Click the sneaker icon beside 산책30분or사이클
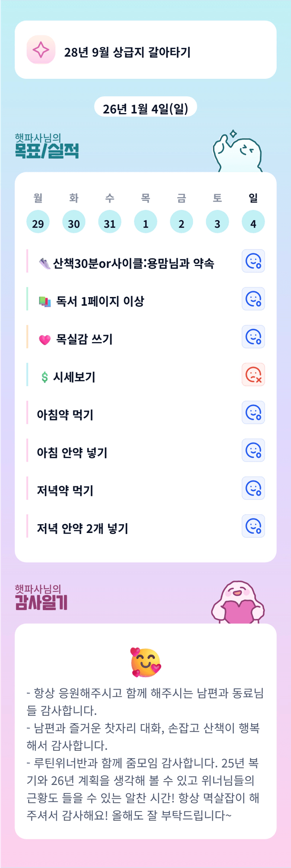 coord(45,263)
